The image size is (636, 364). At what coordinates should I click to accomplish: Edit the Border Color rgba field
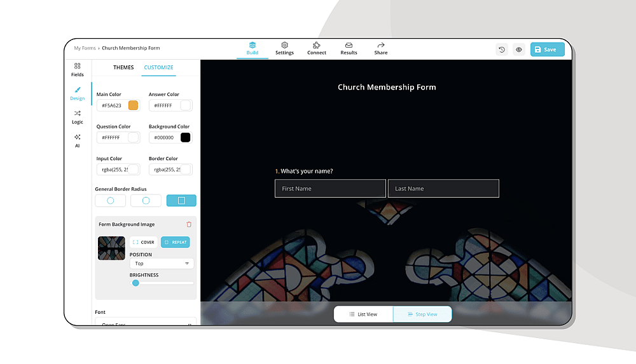[170, 170]
